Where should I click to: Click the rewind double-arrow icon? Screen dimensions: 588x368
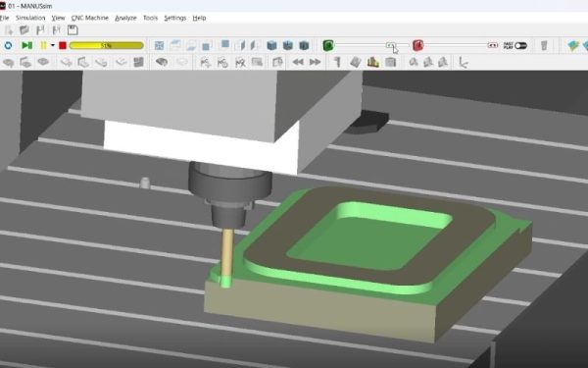pos(298,63)
